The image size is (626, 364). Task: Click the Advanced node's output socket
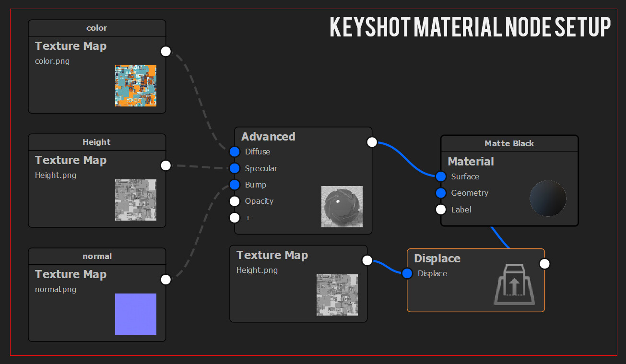click(372, 142)
